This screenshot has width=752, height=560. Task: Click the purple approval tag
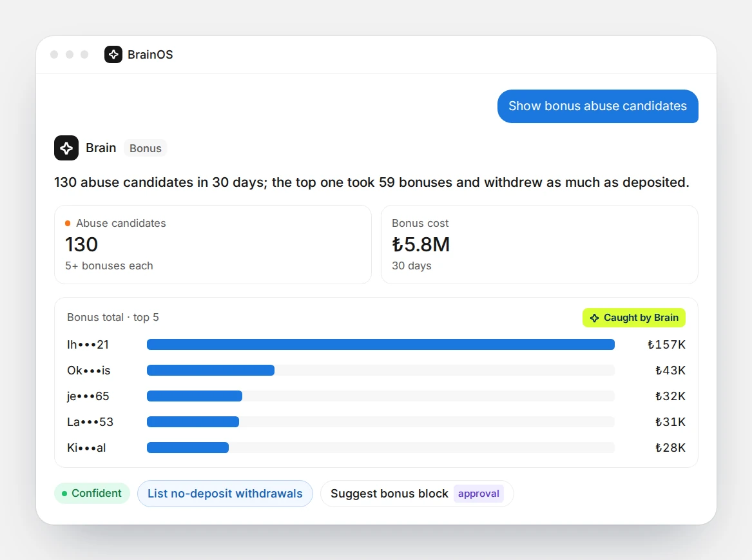(x=478, y=494)
